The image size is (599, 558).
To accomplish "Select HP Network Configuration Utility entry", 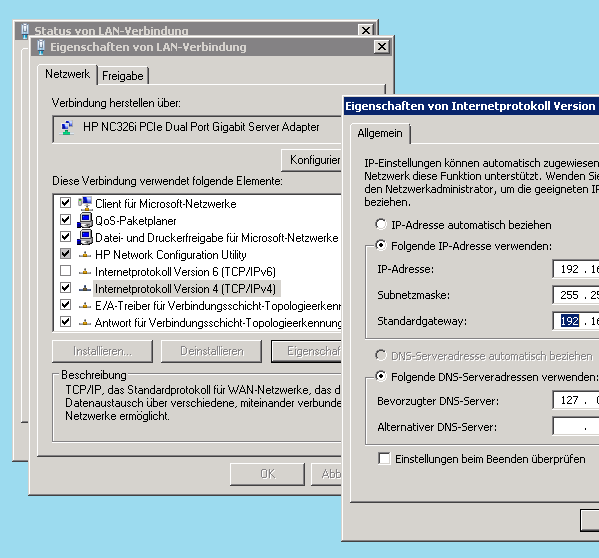I will coord(171,255).
